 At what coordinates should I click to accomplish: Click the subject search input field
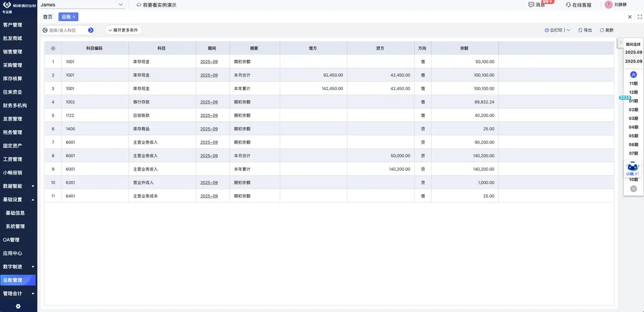(68, 30)
